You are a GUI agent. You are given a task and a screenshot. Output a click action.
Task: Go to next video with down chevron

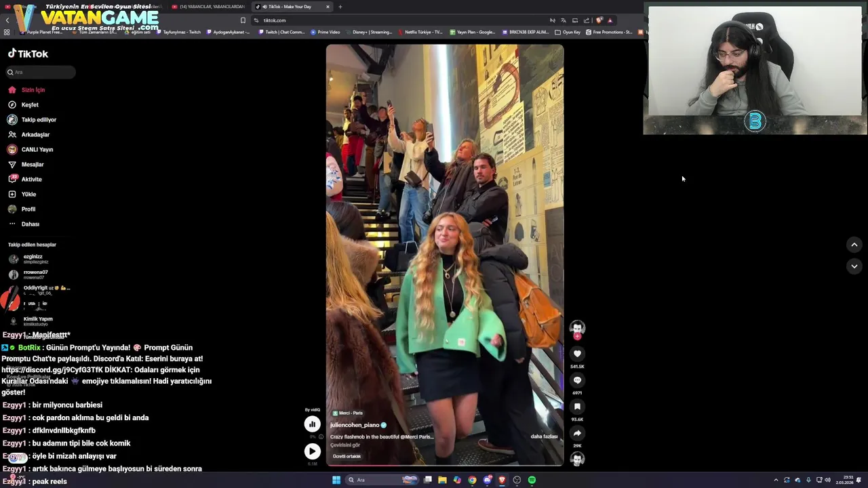pos(854,266)
